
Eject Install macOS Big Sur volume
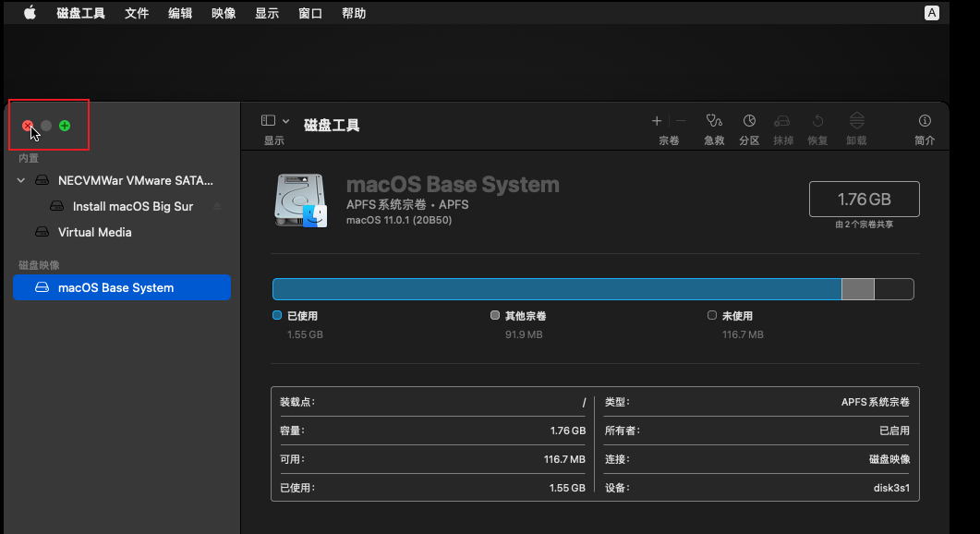(x=217, y=206)
